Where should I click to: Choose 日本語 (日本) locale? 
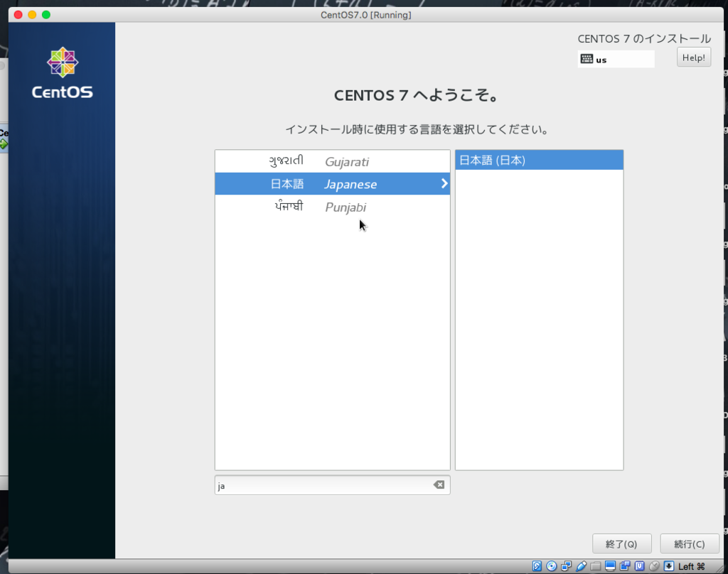(x=539, y=160)
